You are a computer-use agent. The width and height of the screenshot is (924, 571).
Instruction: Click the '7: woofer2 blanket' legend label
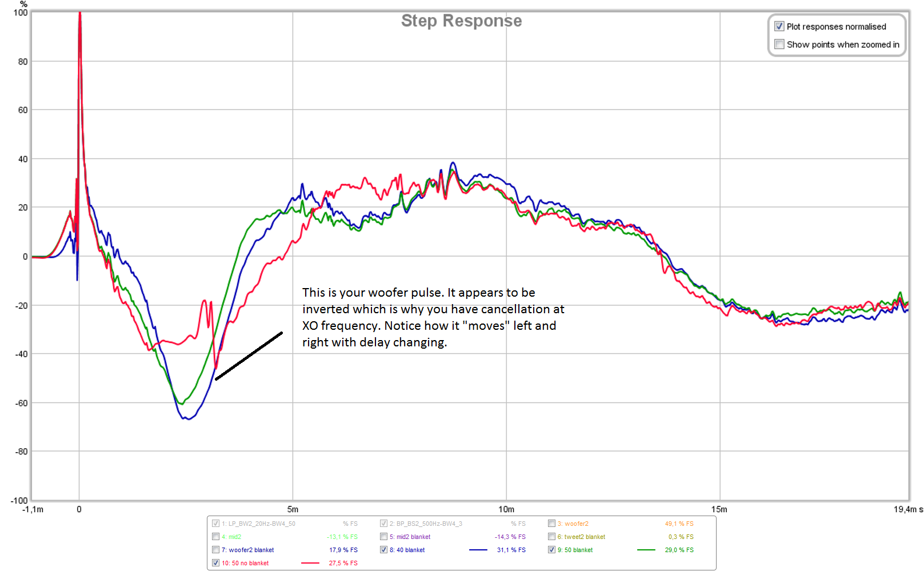click(248, 550)
